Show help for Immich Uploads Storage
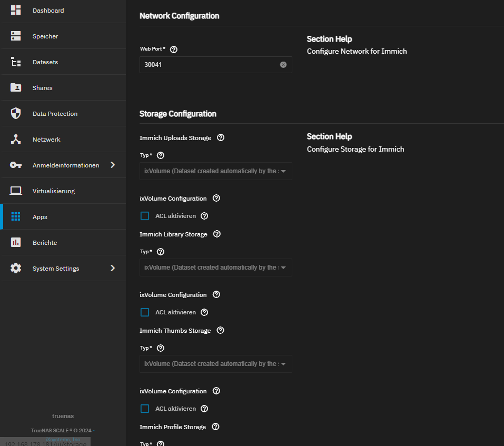 click(x=221, y=138)
